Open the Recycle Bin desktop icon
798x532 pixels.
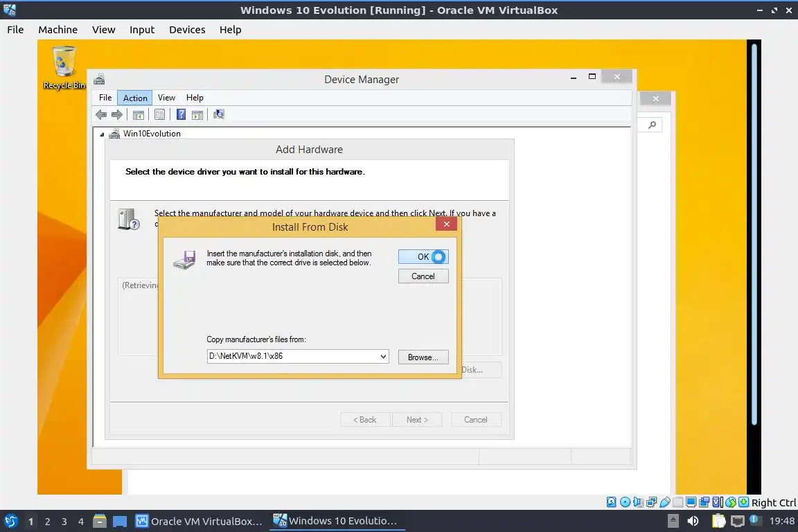[x=64, y=67]
